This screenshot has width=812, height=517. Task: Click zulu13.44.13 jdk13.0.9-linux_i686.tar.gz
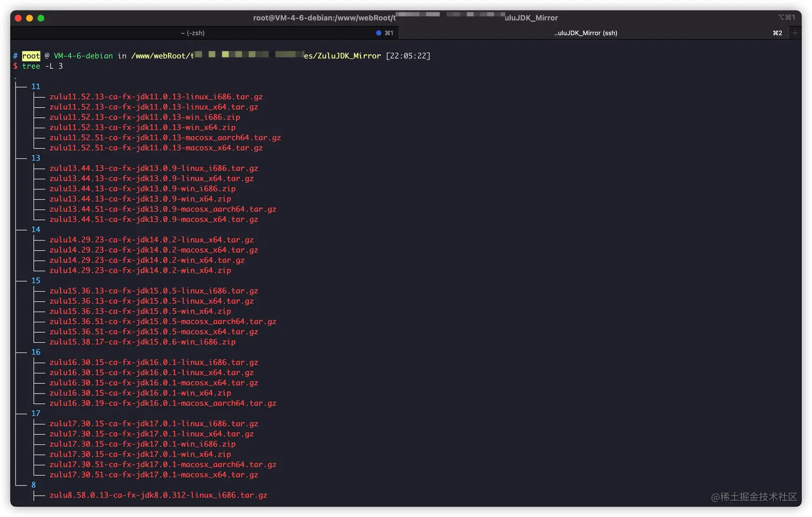[x=154, y=168]
